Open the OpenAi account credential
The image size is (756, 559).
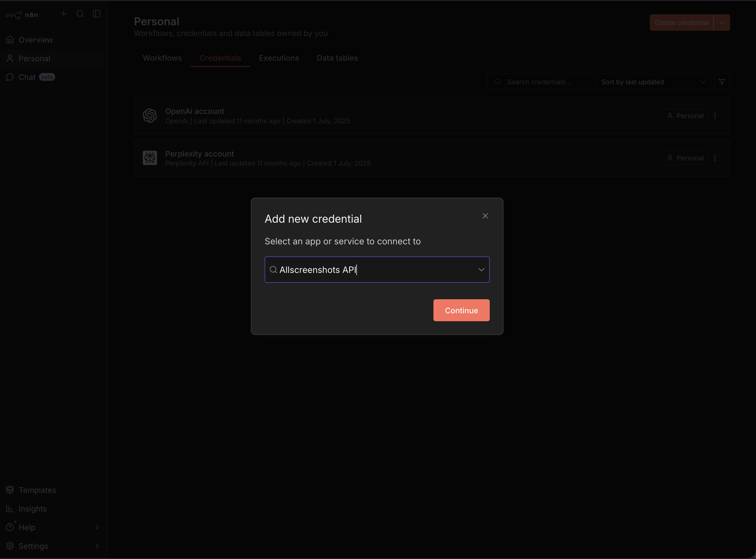pos(432,116)
